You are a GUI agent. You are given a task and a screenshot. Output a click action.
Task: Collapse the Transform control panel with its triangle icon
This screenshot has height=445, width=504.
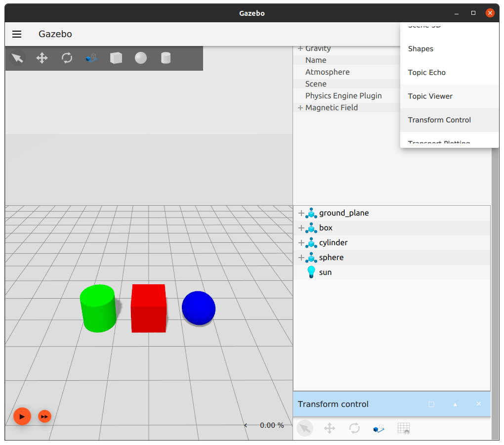pyautogui.click(x=455, y=404)
